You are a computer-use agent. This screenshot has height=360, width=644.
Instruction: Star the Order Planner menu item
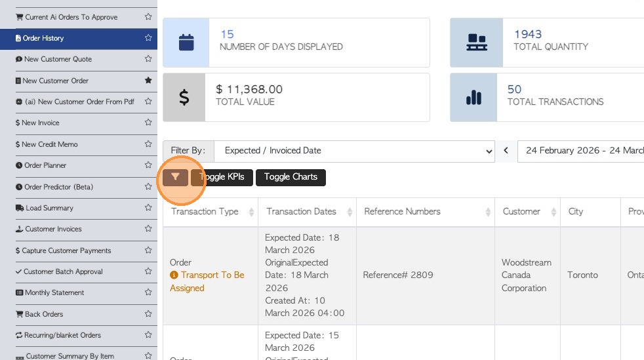point(148,165)
